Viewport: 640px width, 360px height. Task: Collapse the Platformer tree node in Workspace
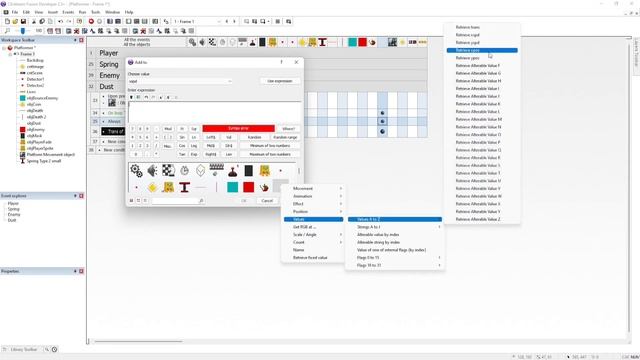tap(4, 48)
